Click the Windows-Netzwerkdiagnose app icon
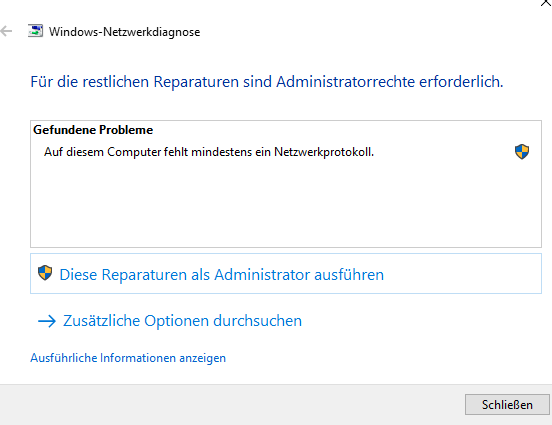Viewport: 552px width, 425px height. click(x=36, y=31)
